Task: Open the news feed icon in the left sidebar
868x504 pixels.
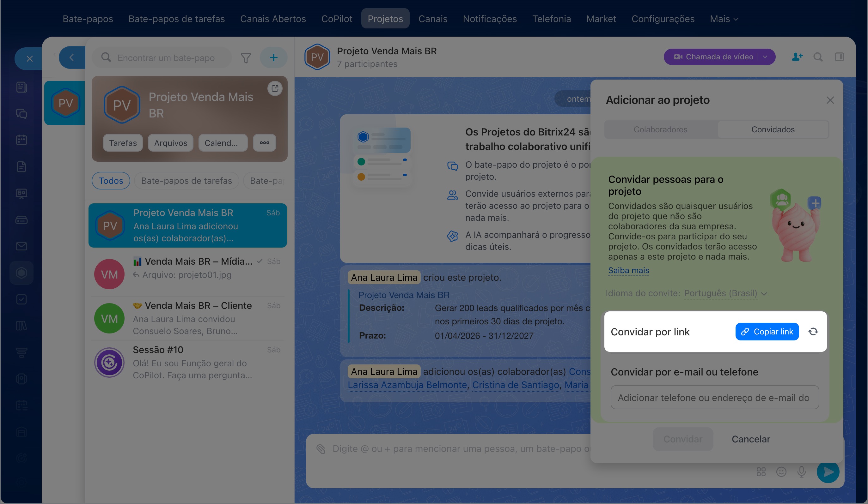Action: [21, 87]
